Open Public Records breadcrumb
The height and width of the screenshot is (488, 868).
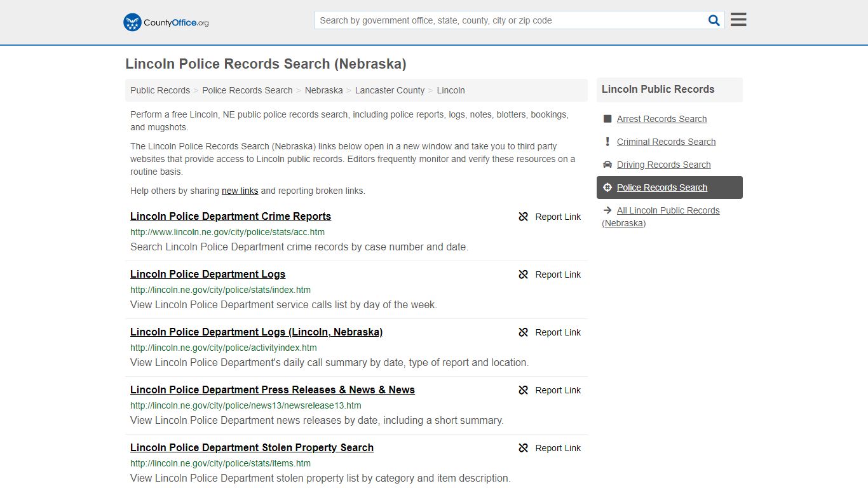pos(160,90)
